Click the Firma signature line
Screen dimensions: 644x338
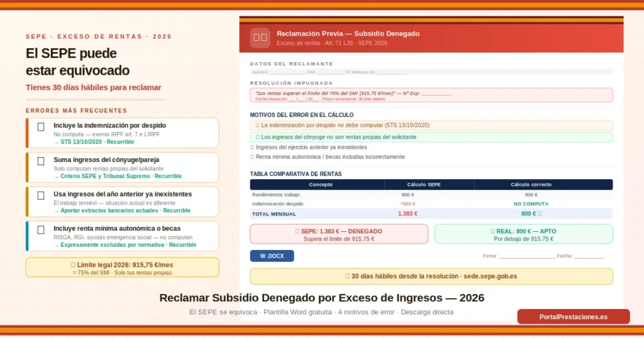pos(527,256)
